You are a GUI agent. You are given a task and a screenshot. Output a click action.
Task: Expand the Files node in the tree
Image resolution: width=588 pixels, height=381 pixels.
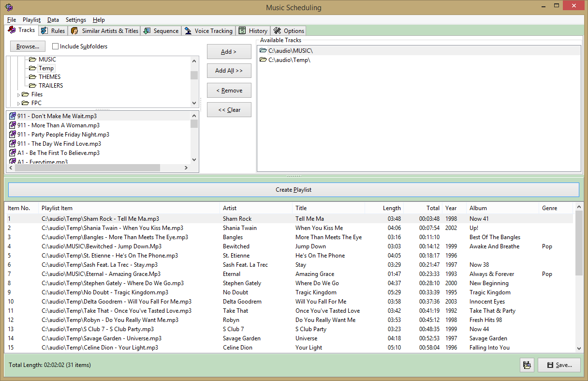pos(19,94)
